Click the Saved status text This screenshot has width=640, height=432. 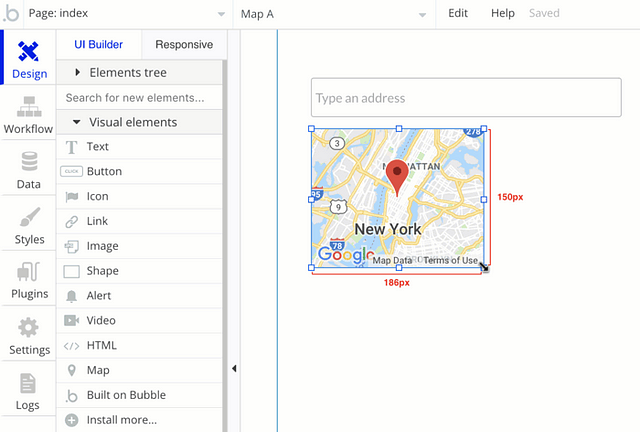pyautogui.click(x=544, y=13)
